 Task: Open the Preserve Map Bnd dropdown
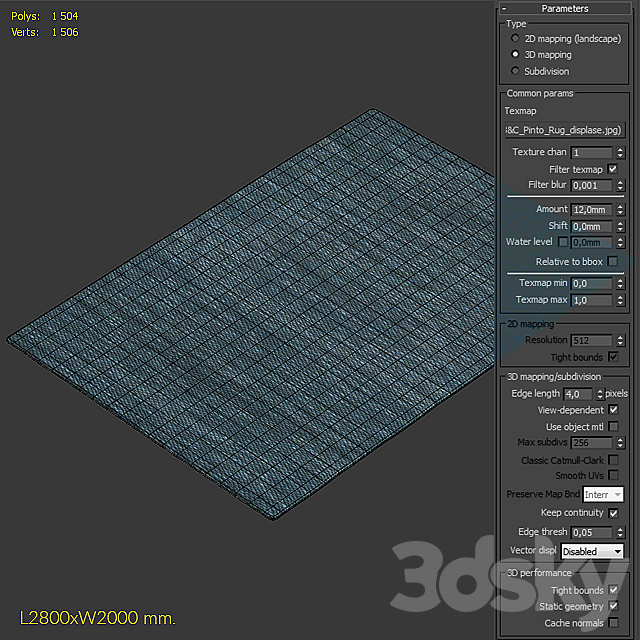point(603,495)
